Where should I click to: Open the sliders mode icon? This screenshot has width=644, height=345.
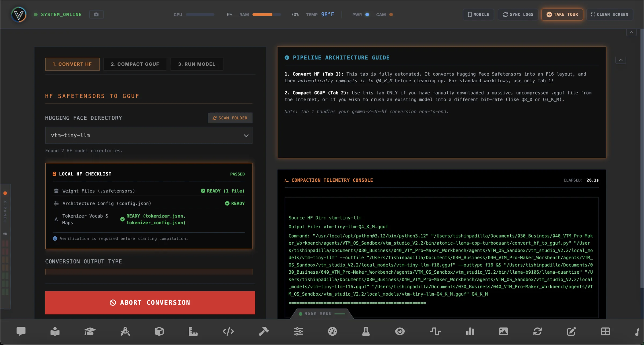(x=298, y=331)
